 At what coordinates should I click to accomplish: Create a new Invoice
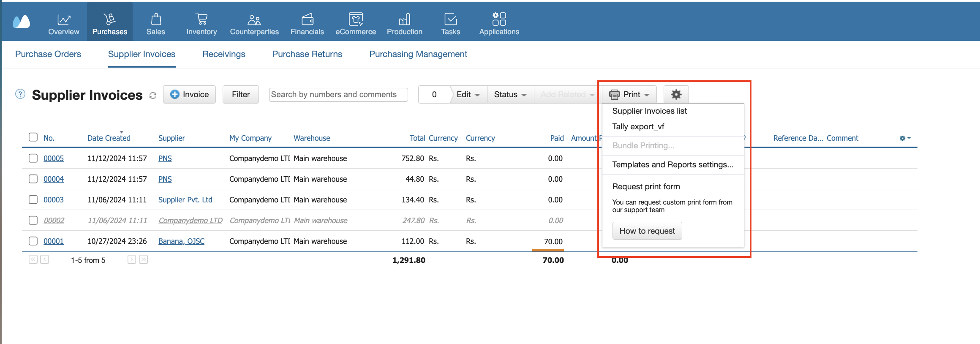coord(189,94)
